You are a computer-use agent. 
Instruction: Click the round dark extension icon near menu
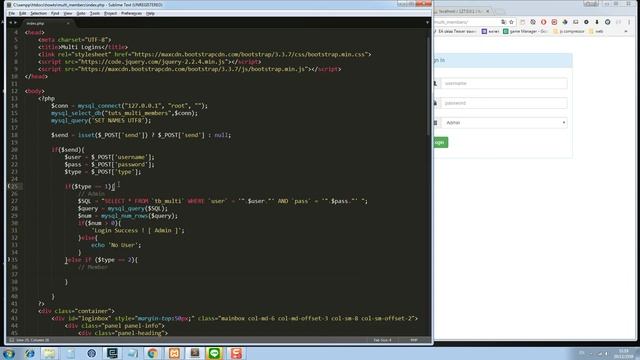tap(608, 22)
